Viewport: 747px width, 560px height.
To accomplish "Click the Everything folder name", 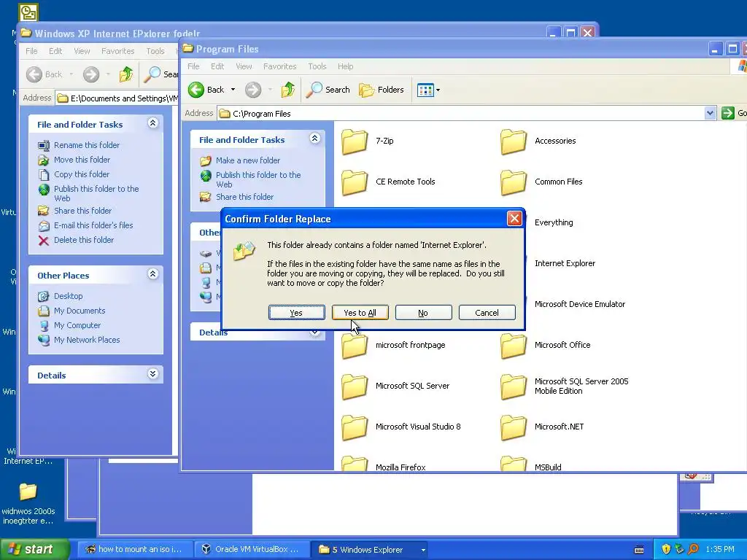I will click(554, 222).
